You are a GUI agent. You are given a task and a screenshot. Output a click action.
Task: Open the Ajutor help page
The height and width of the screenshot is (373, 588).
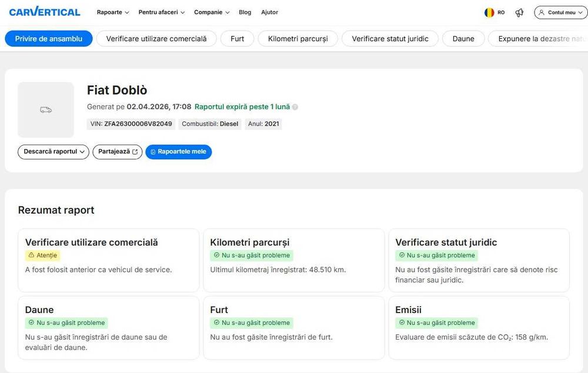[x=270, y=12]
